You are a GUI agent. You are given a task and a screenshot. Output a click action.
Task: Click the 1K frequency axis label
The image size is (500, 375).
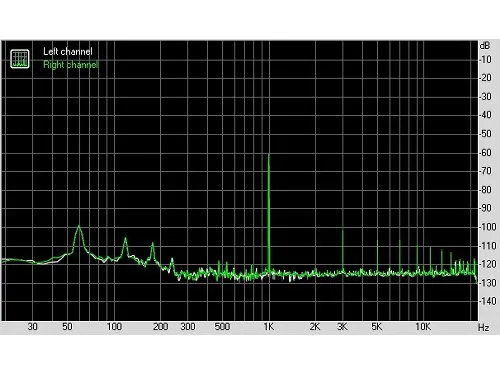click(x=269, y=327)
